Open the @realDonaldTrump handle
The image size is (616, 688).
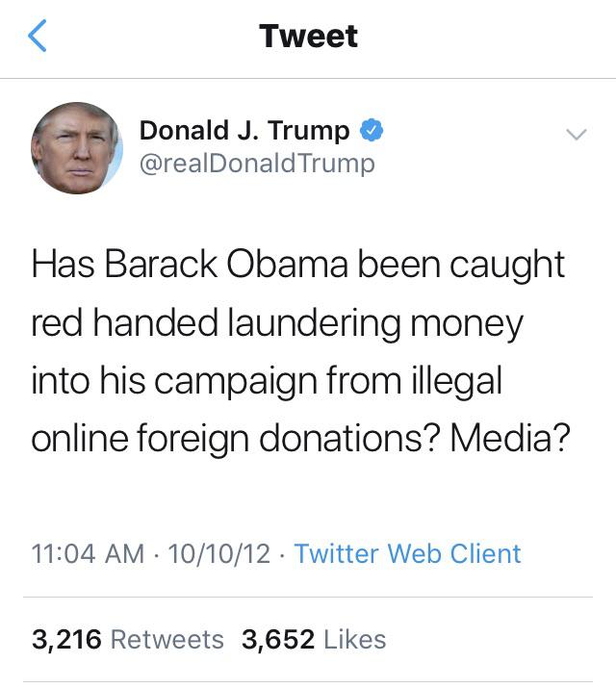[257, 164]
